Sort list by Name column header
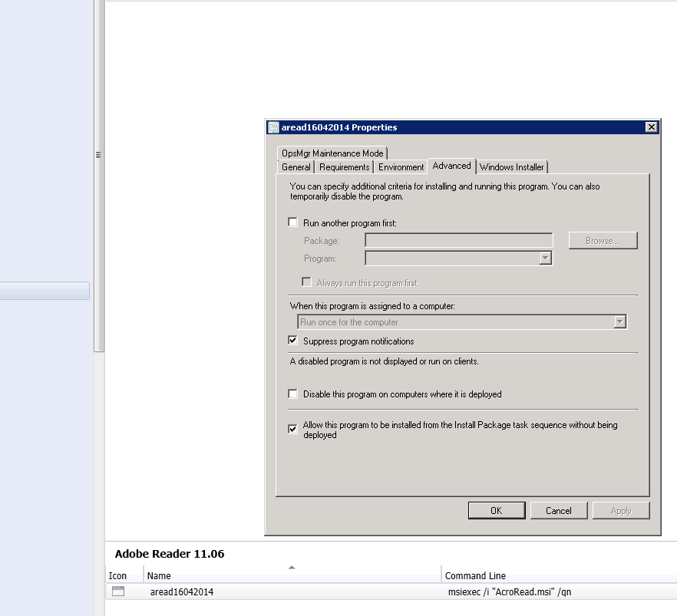Image resolution: width=677 pixels, height=616 pixels. click(x=292, y=575)
